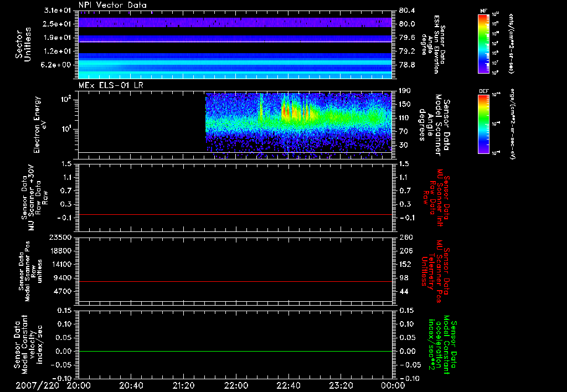Click the NF color scale bar
The height and width of the screenshot is (392, 567).
point(482,44)
